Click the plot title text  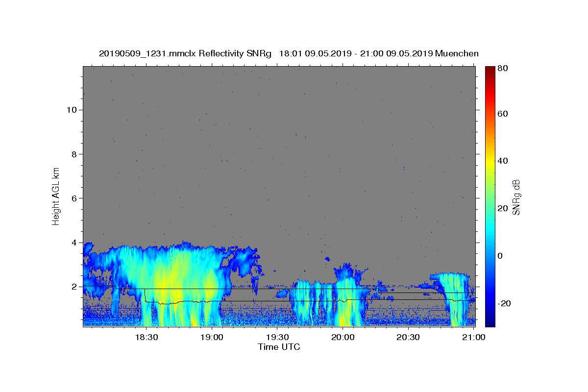pyautogui.click(x=289, y=53)
